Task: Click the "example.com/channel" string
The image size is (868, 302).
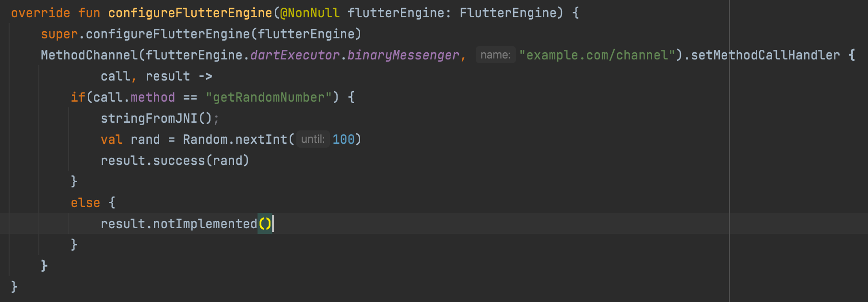Action: 598,55
